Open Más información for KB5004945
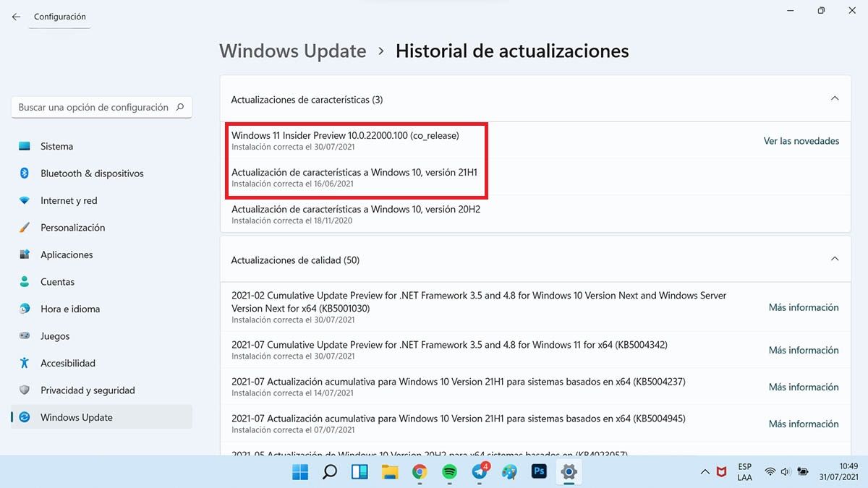The image size is (868, 488). click(x=804, y=424)
